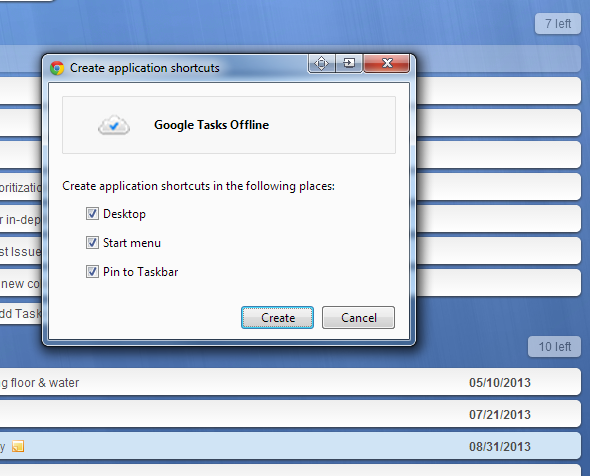Click the crosshair move icon in title bar
Screen dimensions: 590x476
(321, 63)
